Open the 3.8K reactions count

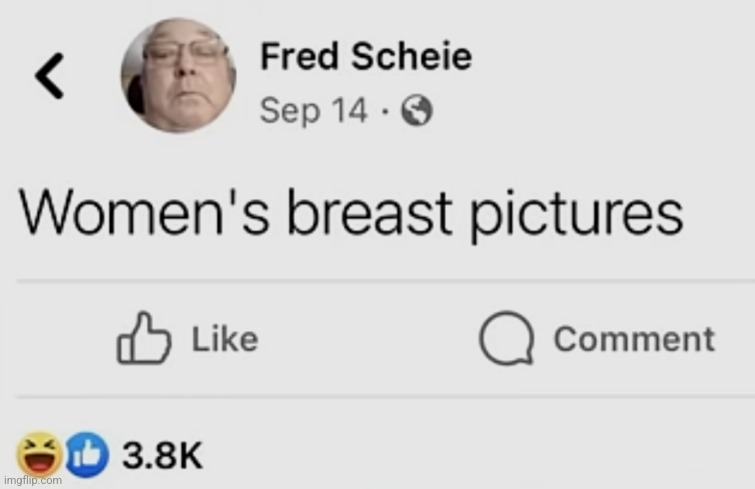[x=162, y=455]
